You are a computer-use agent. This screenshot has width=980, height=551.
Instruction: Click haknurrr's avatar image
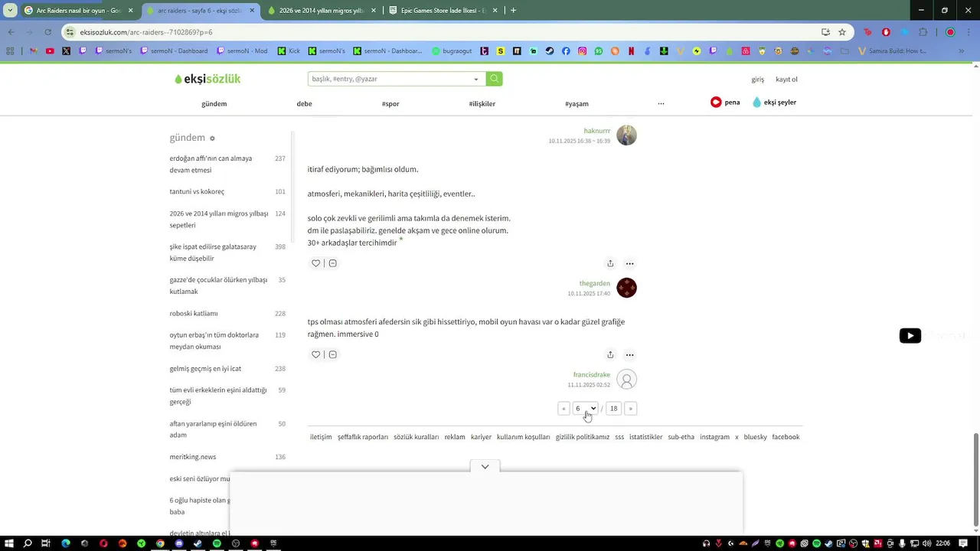(x=626, y=135)
